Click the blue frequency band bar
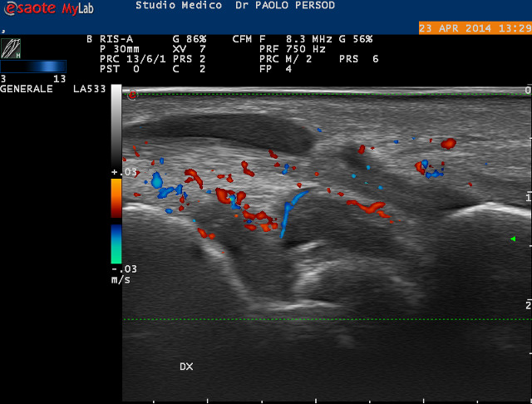The width and height of the screenshot is (532, 404). pos(33,67)
